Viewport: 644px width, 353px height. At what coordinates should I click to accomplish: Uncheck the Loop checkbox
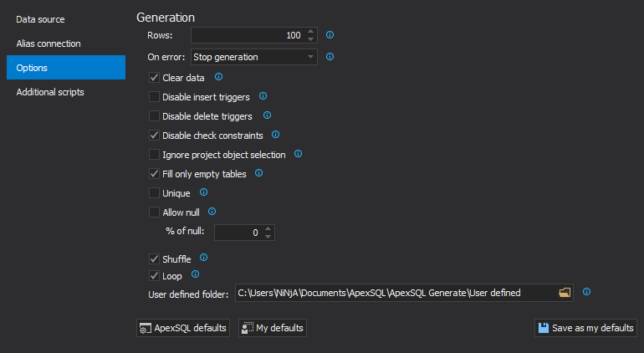coord(154,276)
